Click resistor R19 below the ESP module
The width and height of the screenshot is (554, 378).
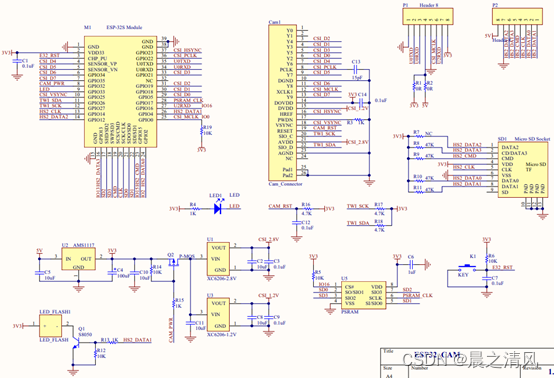pyautogui.click(x=201, y=131)
